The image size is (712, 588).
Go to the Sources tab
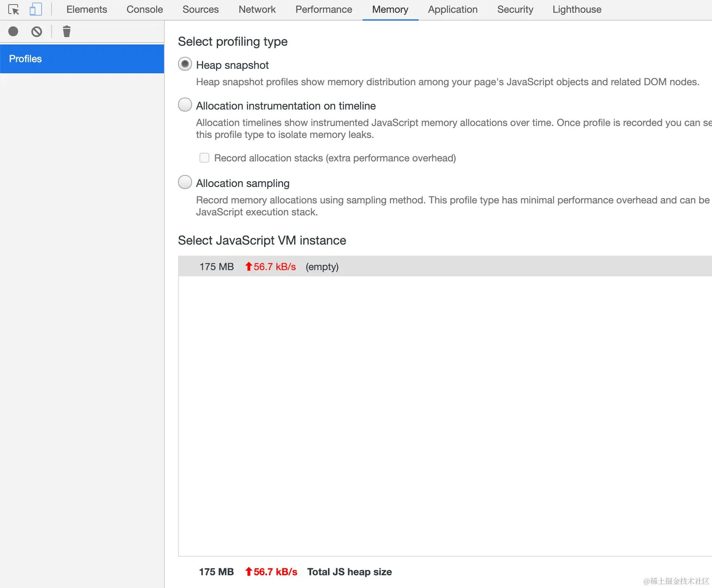[x=201, y=9]
